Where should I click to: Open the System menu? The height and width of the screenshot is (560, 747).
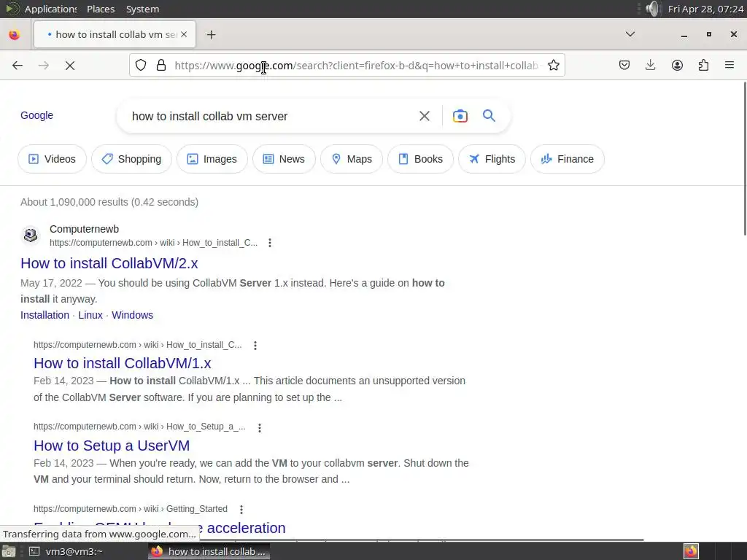(x=142, y=9)
